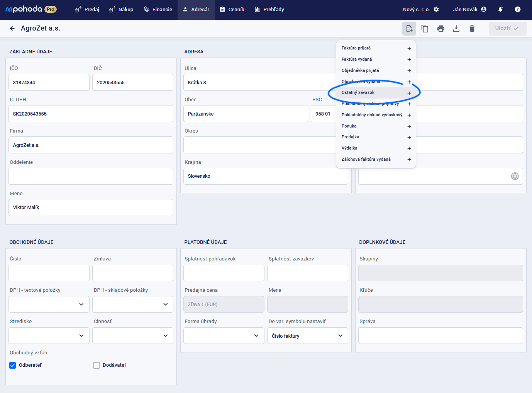
Task: Open the create new document icon
Action: tap(409, 29)
